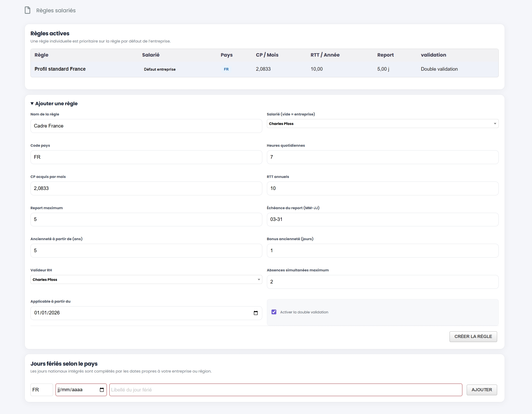
Task: Select the Profil standard France rule row
Action: click(x=265, y=69)
